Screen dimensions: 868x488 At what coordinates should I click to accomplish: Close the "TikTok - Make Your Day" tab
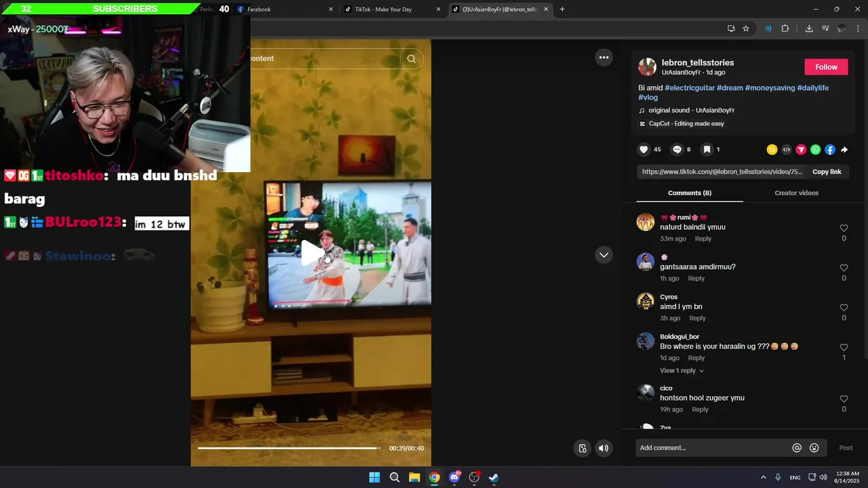pyautogui.click(x=438, y=9)
